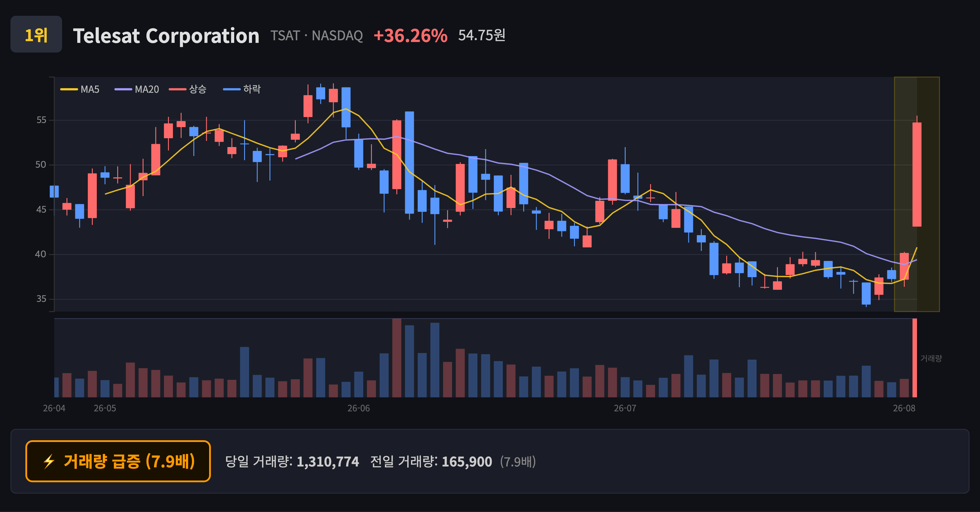The width and height of the screenshot is (980, 512).
Task: Click the yellow MA5 line swatch
Action: tap(69, 89)
